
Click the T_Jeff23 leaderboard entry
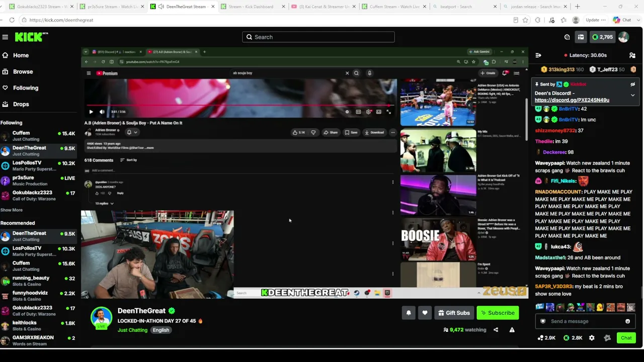[607, 70]
